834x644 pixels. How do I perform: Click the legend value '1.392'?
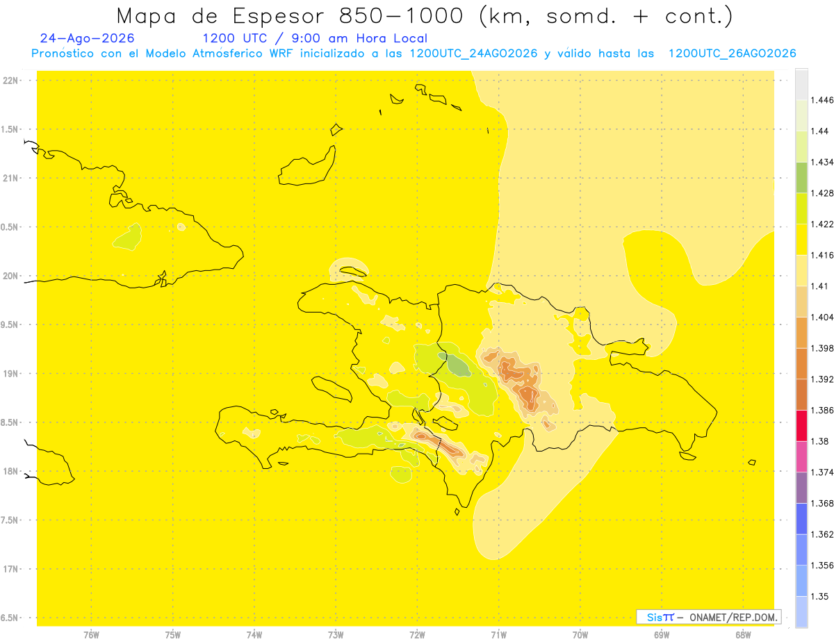(822, 379)
